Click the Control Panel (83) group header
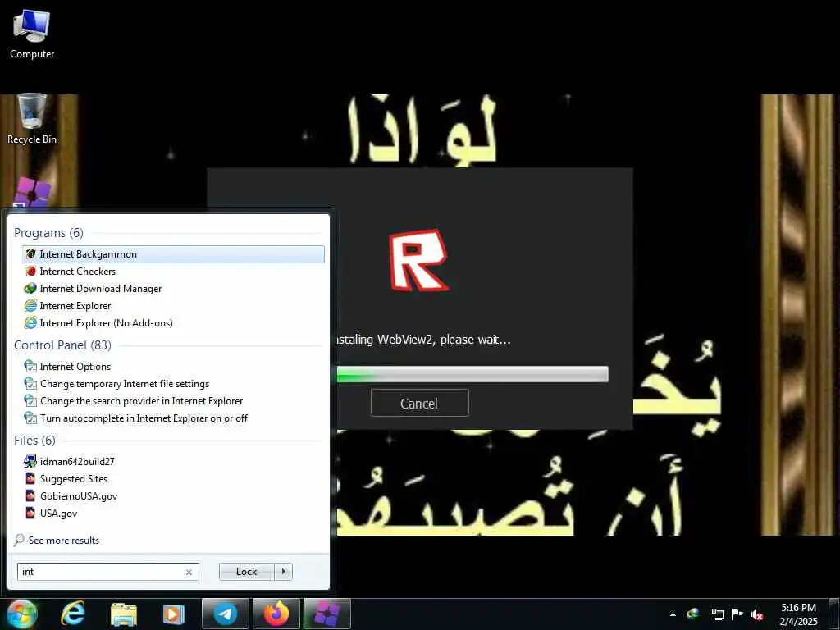This screenshot has height=630, width=840. pyautogui.click(x=62, y=345)
